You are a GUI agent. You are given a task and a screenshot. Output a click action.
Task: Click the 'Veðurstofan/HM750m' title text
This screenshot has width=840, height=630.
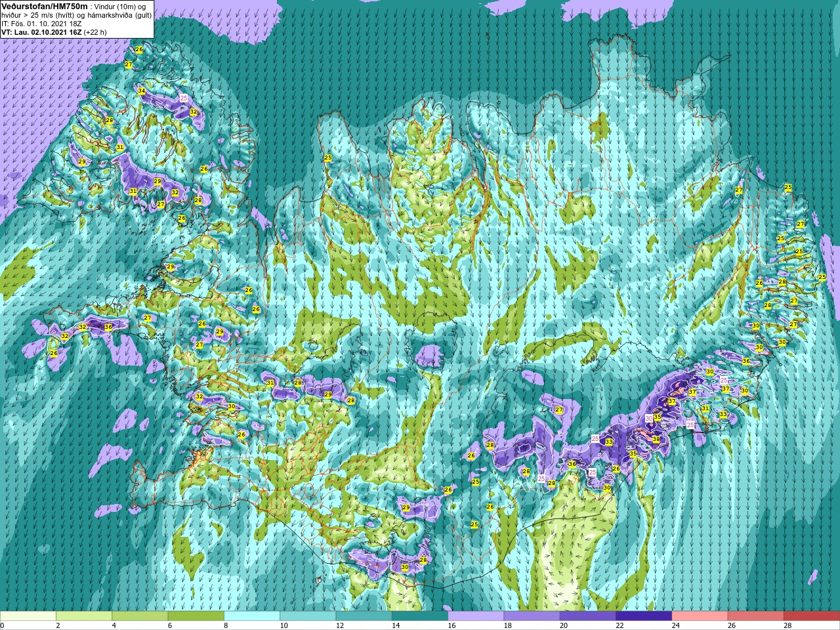44,5
